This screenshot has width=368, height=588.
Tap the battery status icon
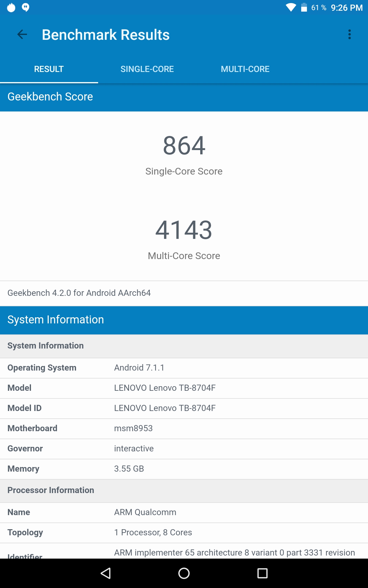point(304,7)
